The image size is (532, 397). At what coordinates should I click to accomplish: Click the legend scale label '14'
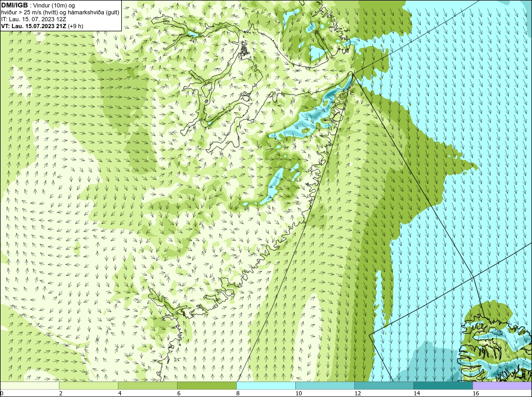pos(417,393)
